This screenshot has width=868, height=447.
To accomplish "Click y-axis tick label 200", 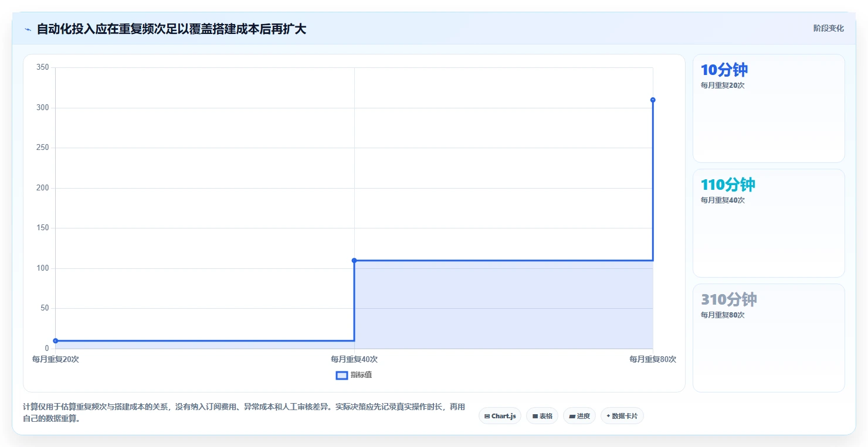I will tap(43, 188).
